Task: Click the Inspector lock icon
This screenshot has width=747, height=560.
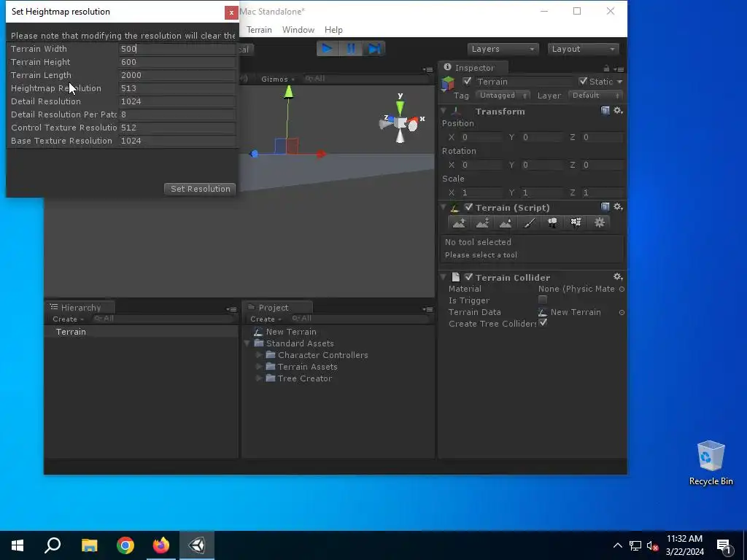Action: coord(606,69)
